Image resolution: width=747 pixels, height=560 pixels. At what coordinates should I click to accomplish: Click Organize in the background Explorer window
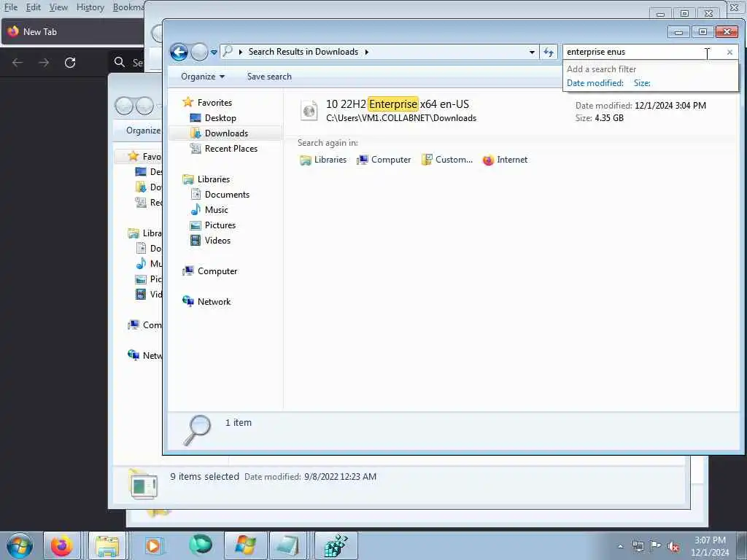pos(143,130)
